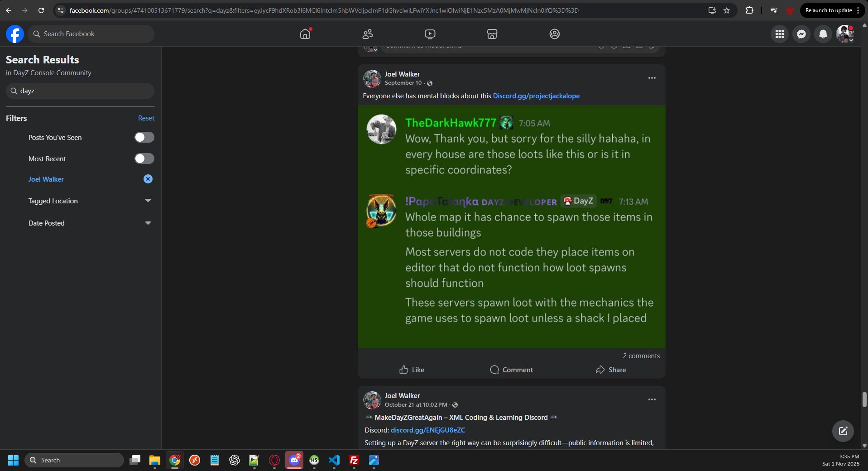Click the Search Facebook field
Viewport: 868px width, 471px height.
point(91,34)
